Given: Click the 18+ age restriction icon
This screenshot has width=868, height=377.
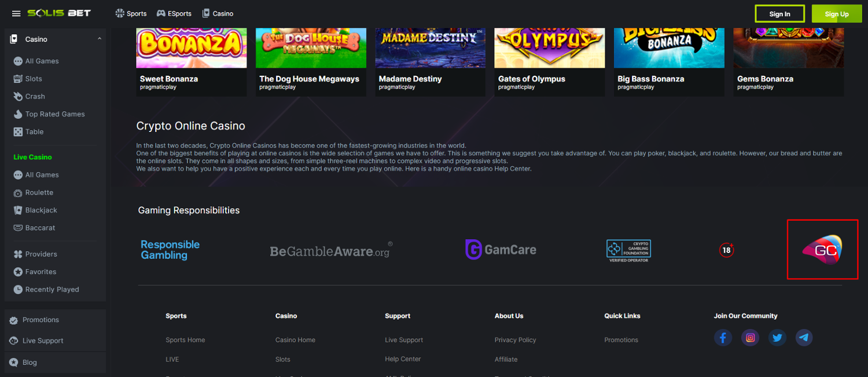Looking at the screenshot, I should [x=726, y=250].
